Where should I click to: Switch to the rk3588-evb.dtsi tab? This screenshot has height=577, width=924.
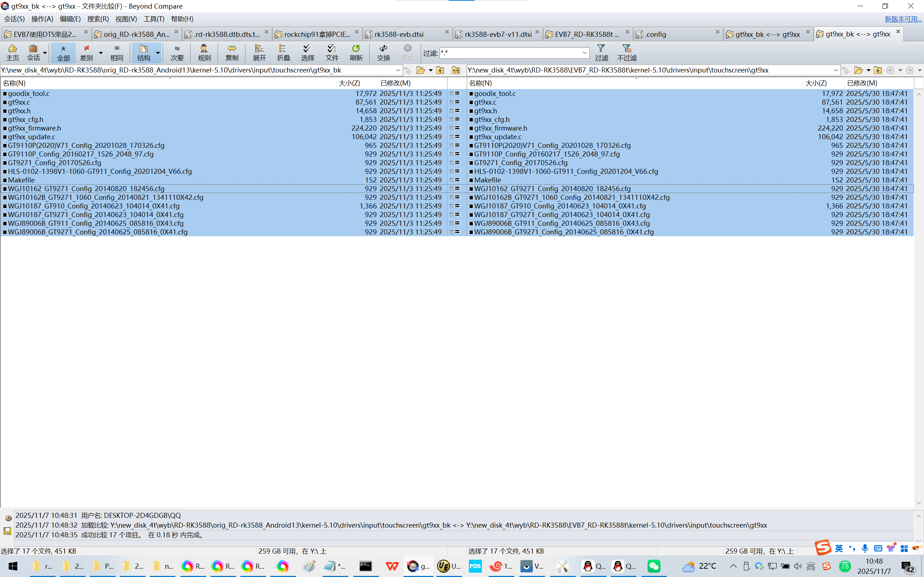[399, 34]
